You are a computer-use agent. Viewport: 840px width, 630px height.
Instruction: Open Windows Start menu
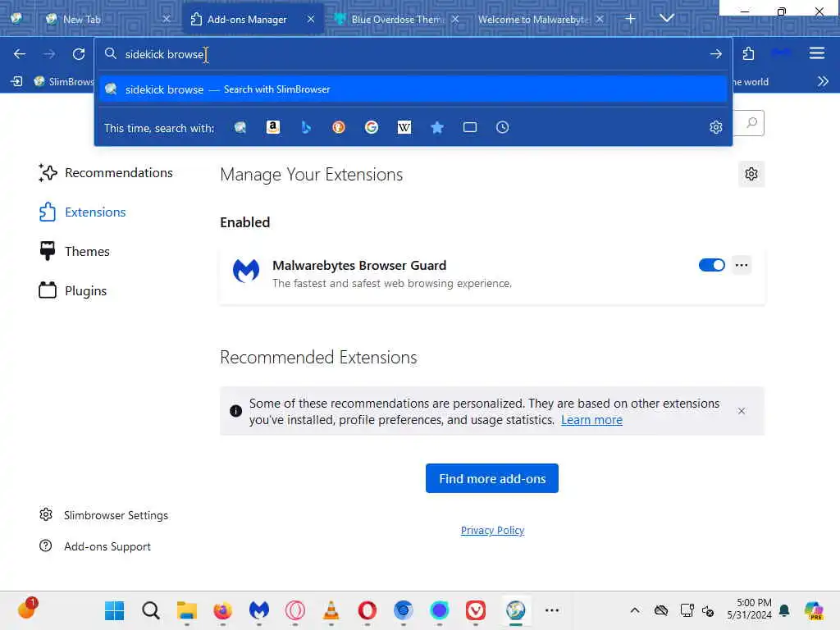114,610
